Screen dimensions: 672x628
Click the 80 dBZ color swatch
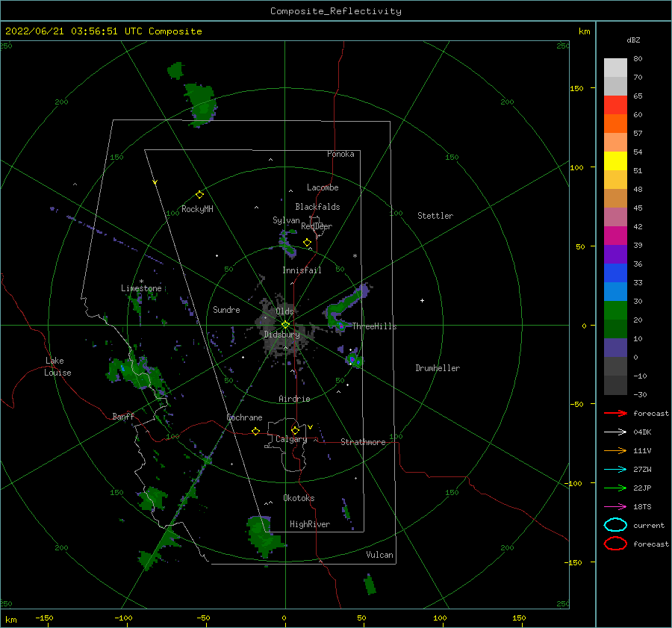point(615,67)
